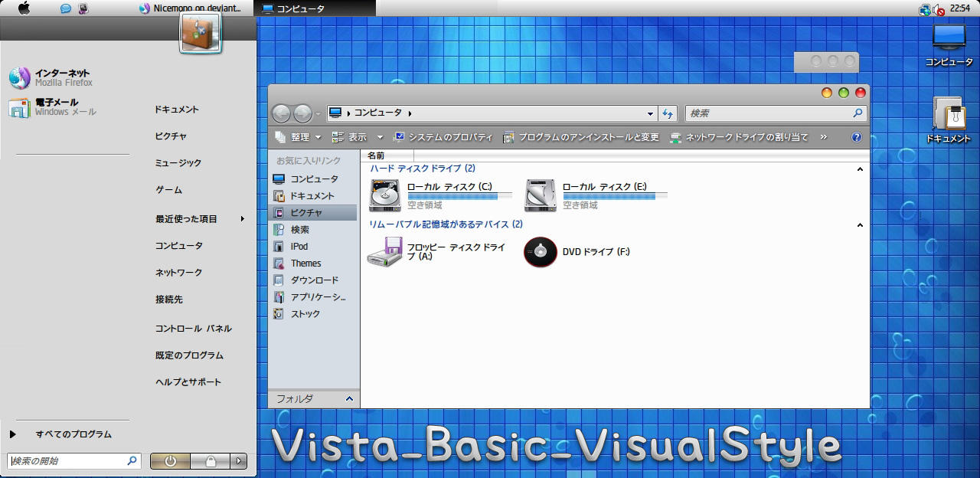Viewport: 980px width, 478px height.
Task: Open the Apple logo start button
Action: click(24, 8)
